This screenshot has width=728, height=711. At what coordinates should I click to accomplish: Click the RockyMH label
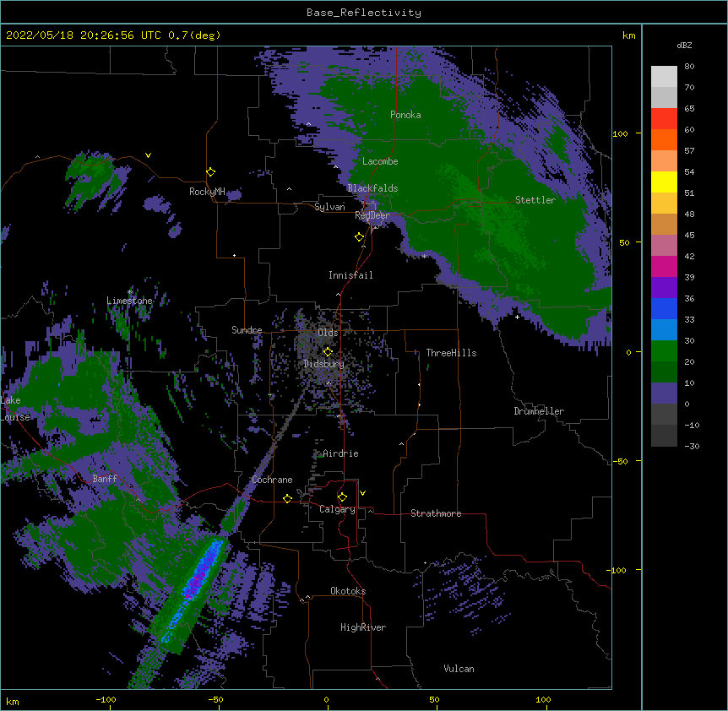coord(207,192)
